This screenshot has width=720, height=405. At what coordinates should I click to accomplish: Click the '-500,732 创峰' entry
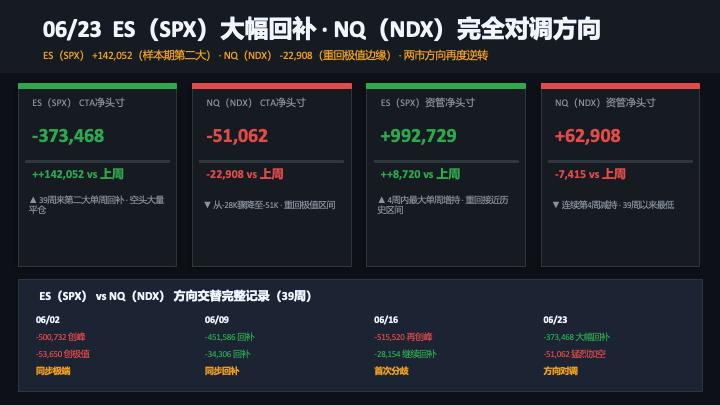pos(61,337)
